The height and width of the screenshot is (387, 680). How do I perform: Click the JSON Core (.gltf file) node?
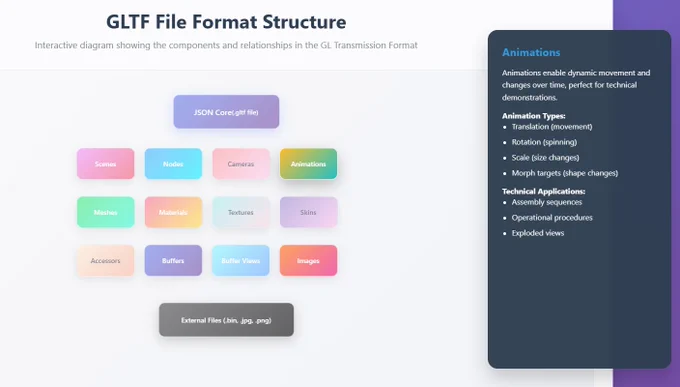point(226,112)
